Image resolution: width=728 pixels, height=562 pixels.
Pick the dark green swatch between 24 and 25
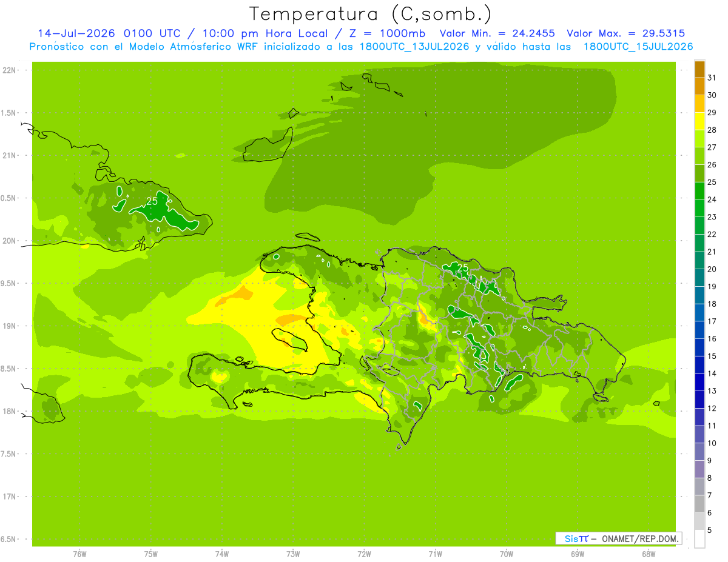click(x=699, y=191)
